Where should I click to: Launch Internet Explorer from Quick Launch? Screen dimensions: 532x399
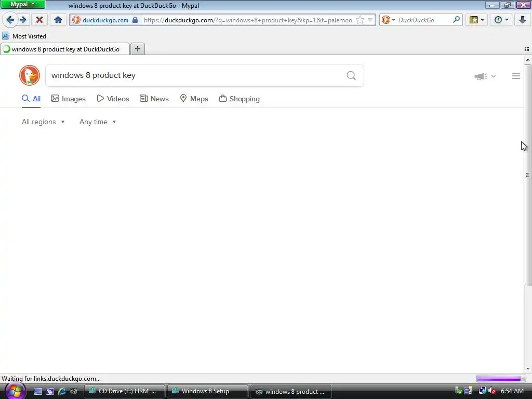62,391
